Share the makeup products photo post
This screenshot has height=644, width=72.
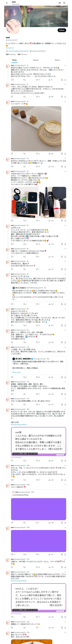coord(65,220)
